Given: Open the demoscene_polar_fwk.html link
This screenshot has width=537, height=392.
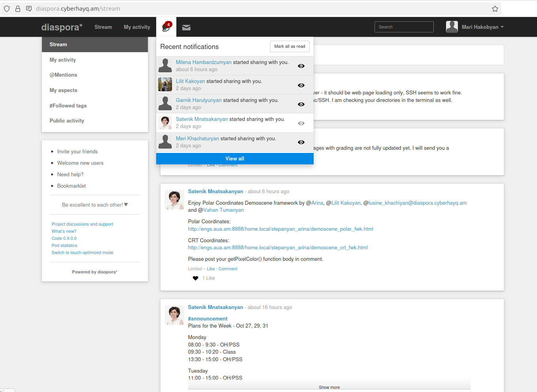Looking at the screenshot, I should (281, 229).
